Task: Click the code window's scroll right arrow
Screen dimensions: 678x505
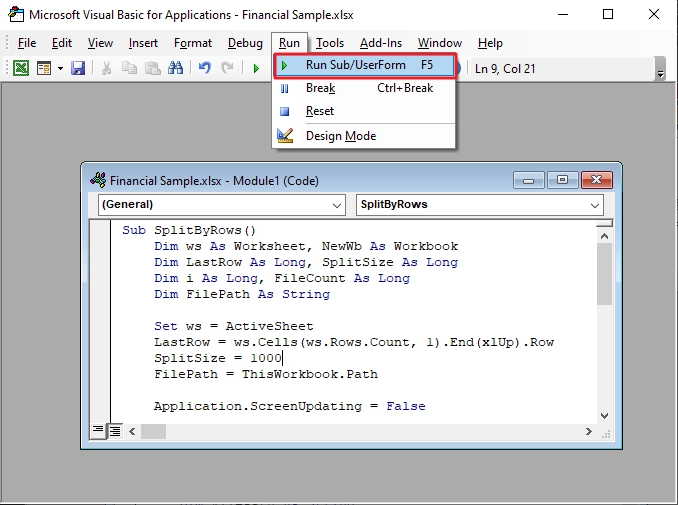Action: [588, 431]
